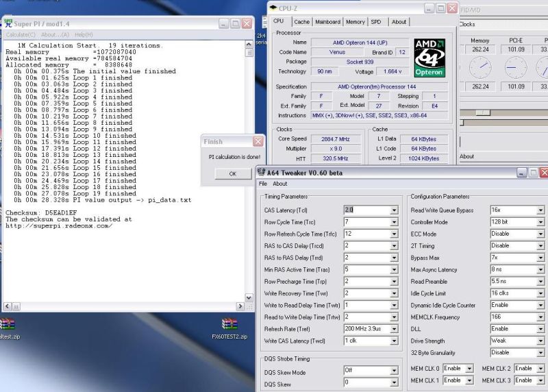Open the Help menu in Super PI
Screen dimensions: 548x392
[x=84, y=35]
